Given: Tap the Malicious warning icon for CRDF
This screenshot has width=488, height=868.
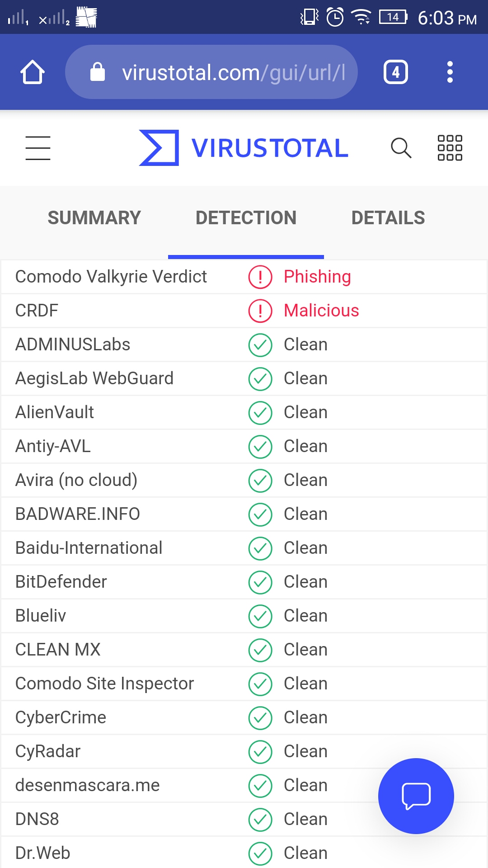Looking at the screenshot, I should [x=260, y=311].
